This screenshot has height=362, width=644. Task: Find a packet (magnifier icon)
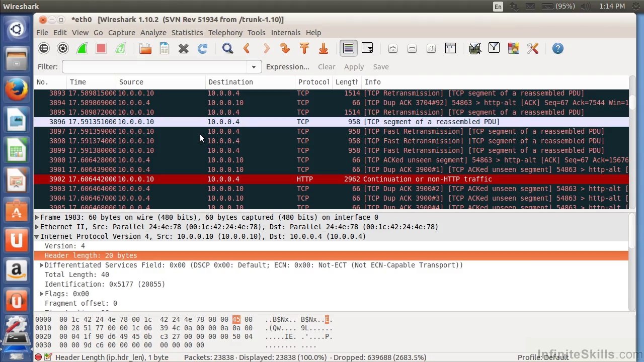[x=228, y=48]
